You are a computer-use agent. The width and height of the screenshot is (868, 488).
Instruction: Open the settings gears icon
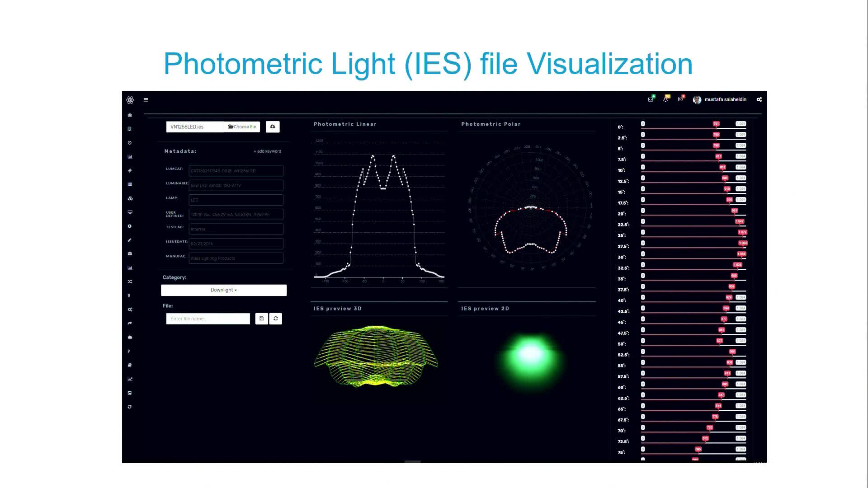point(759,99)
